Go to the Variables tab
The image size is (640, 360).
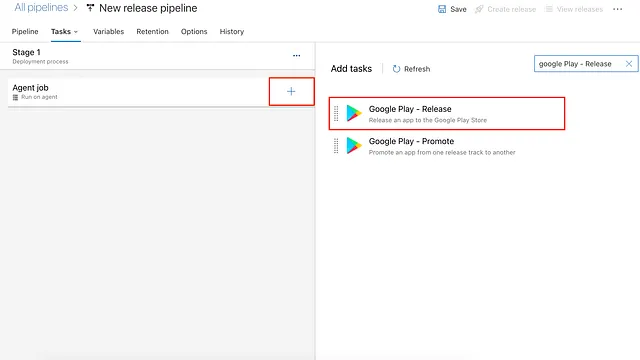click(x=109, y=31)
